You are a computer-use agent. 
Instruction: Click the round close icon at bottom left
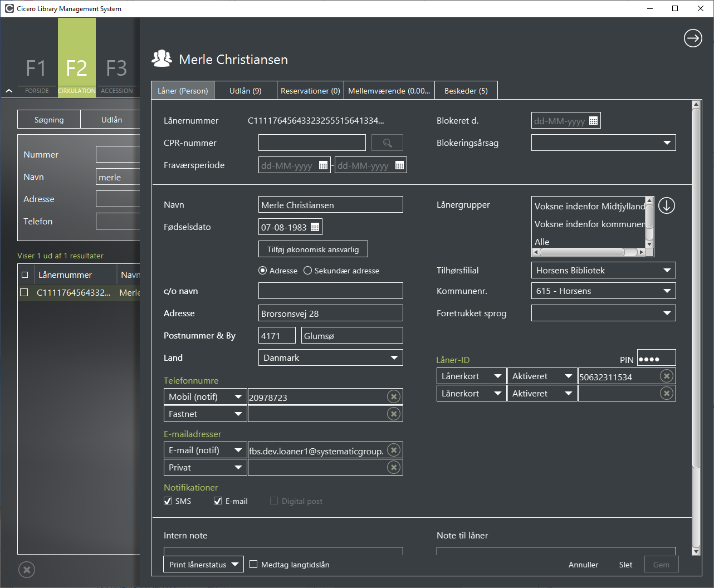(x=27, y=570)
